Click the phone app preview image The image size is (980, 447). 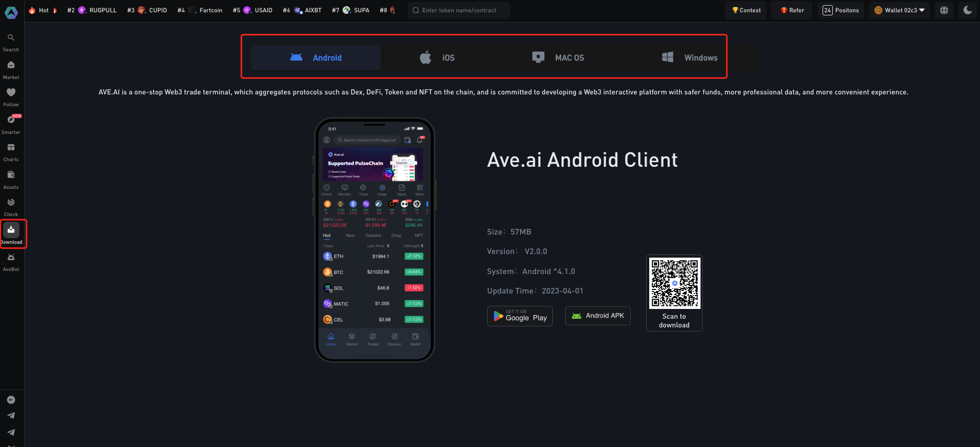[374, 240]
